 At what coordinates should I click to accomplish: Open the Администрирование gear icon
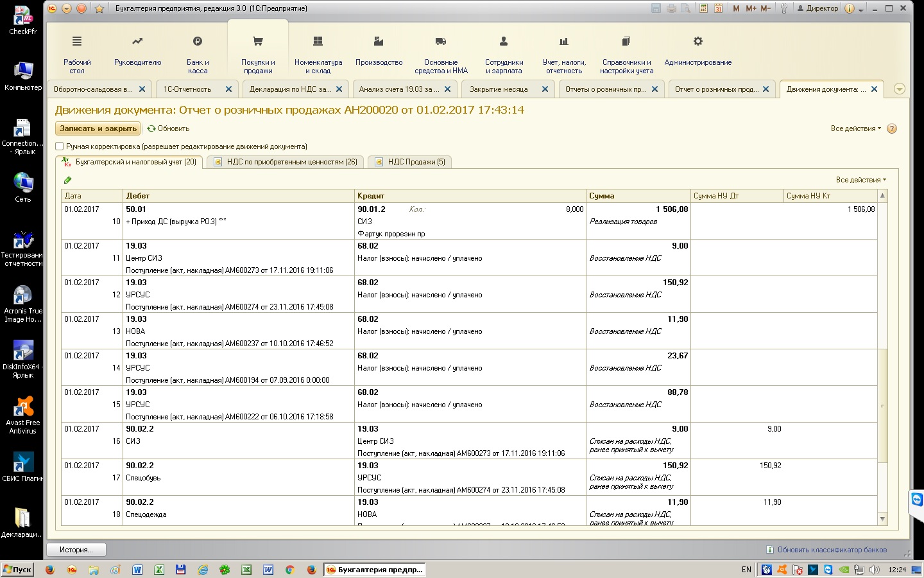point(697,42)
